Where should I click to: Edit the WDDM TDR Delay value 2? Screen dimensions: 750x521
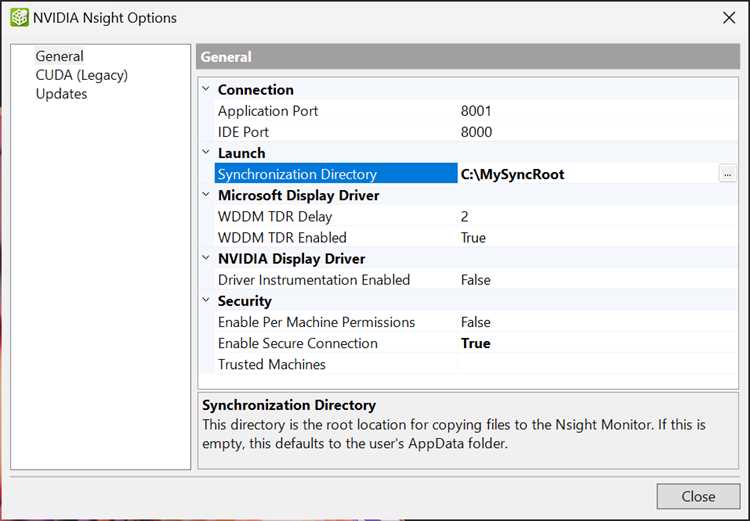click(597, 217)
